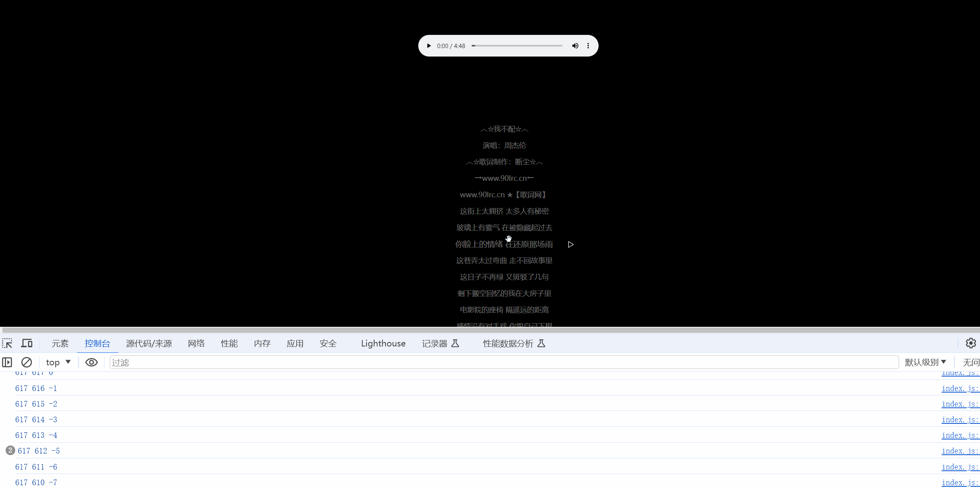Play the audio track
Viewport: 980px width, 490px height.
(x=429, y=46)
